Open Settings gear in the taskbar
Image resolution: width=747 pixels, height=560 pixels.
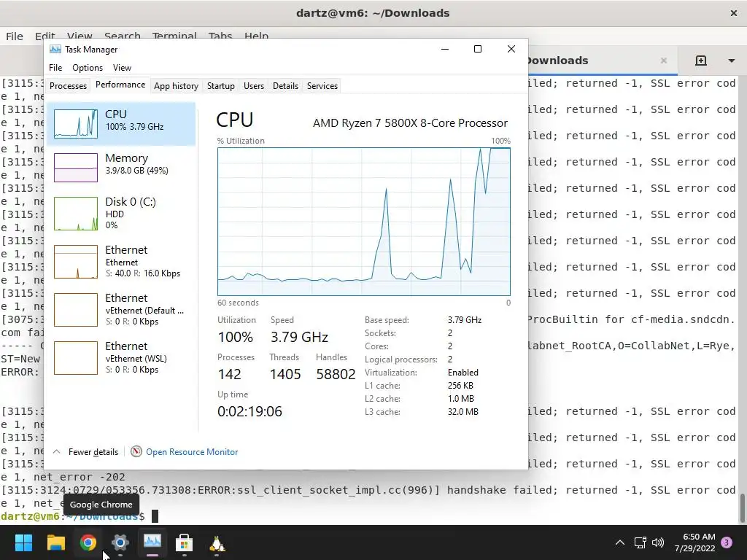pyautogui.click(x=120, y=542)
